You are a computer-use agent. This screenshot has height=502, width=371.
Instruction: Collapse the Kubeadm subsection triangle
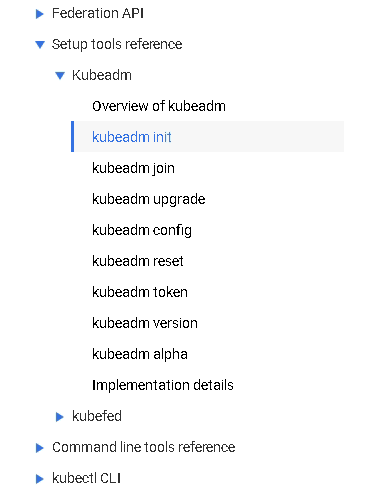60,76
